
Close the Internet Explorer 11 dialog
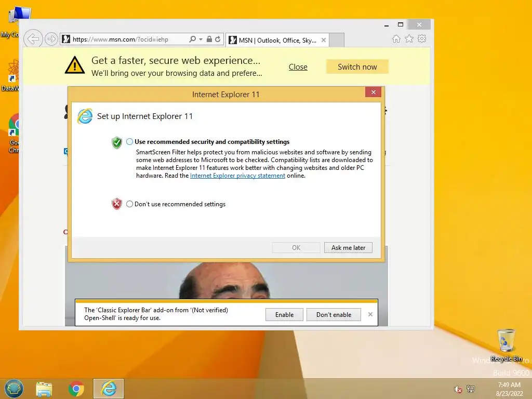click(373, 92)
